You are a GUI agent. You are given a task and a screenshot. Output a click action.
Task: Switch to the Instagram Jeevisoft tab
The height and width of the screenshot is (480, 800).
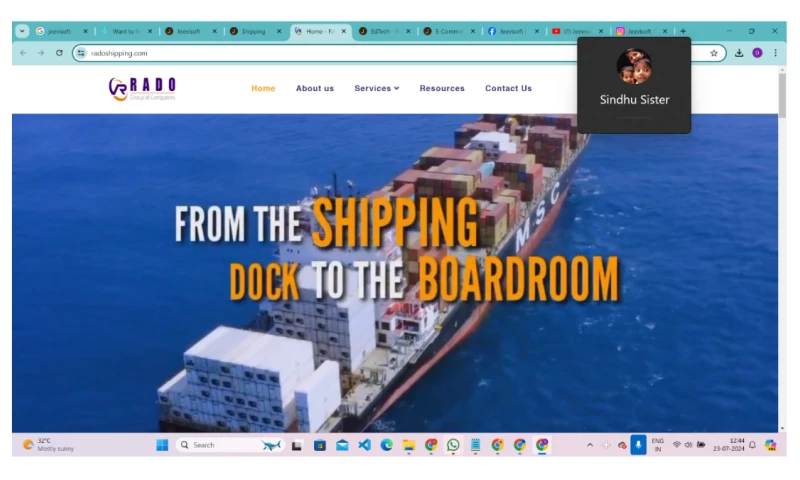[x=641, y=31]
